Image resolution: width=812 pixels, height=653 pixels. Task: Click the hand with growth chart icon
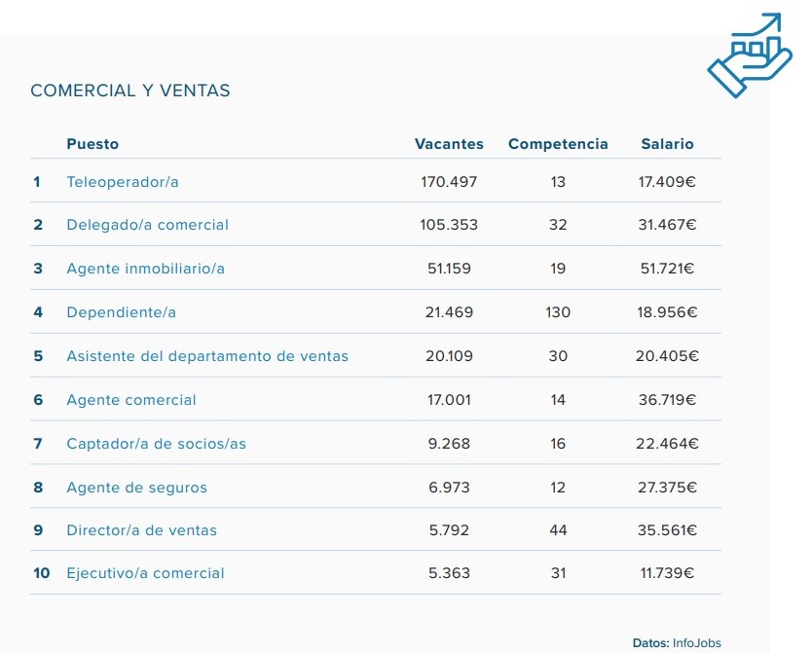point(749,55)
